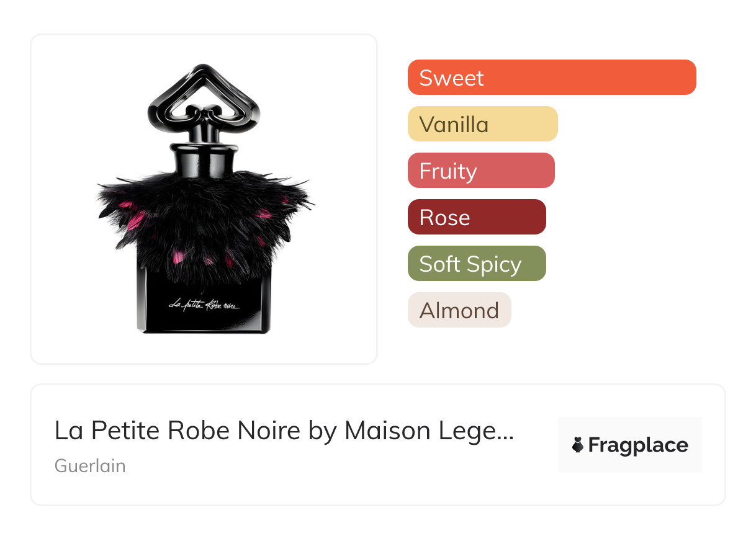Click the word "Sweet" in the orange bar

(451, 78)
